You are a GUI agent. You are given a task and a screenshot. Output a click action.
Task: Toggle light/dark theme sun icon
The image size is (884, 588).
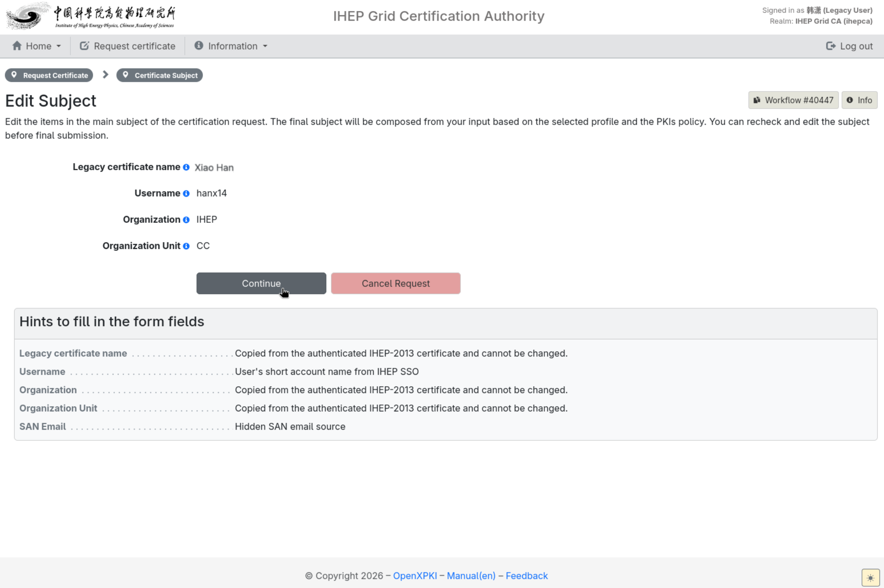[x=870, y=577]
